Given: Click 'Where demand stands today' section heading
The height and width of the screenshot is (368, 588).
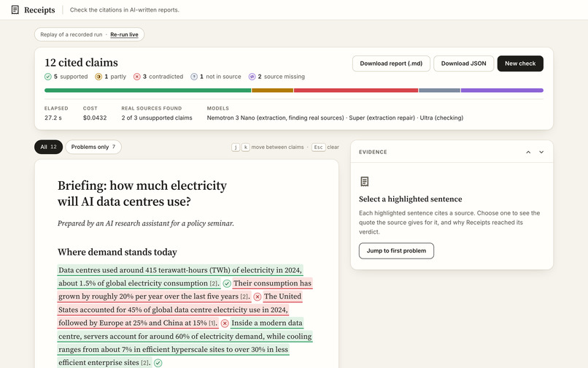Looking at the screenshot, I should (117, 252).
